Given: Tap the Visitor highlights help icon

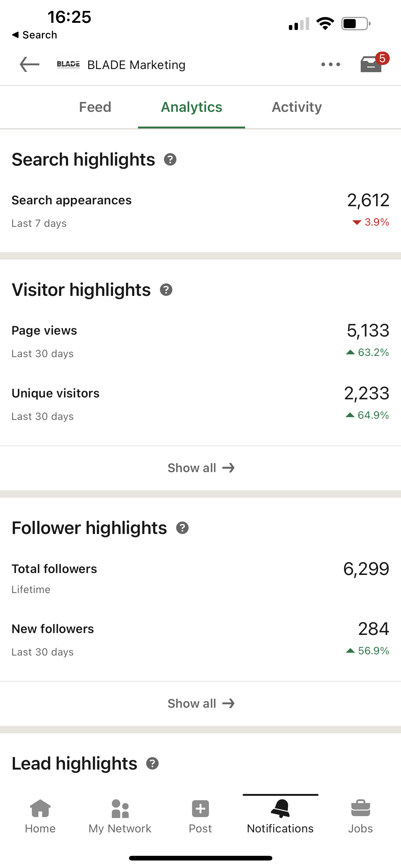Looking at the screenshot, I should click(166, 290).
